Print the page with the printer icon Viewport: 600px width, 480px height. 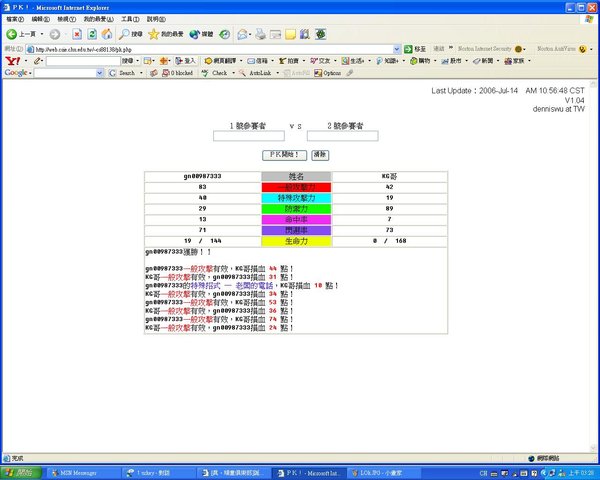pyautogui.click(x=261, y=34)
